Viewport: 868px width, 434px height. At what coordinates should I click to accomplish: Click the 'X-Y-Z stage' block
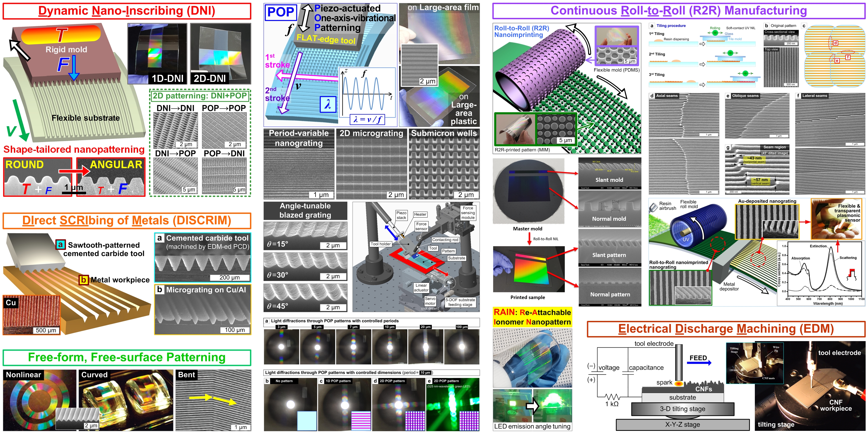683,425
